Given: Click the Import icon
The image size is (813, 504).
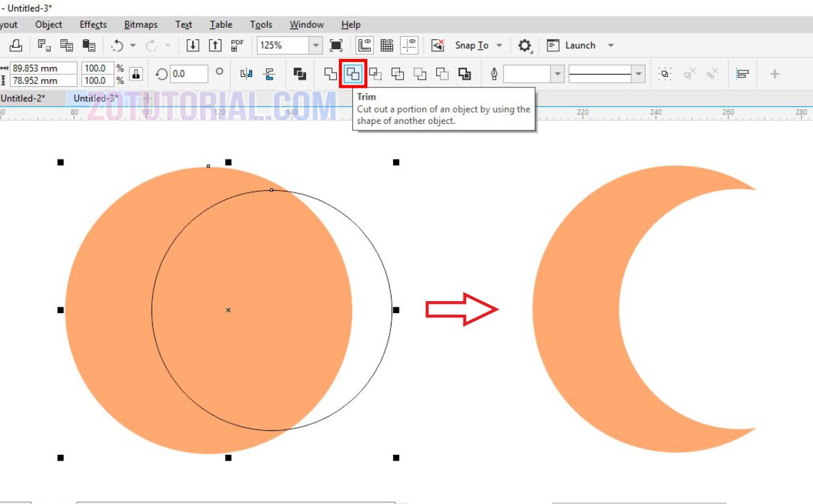Looking at the screenshot, I should click(x=193, y=46).
